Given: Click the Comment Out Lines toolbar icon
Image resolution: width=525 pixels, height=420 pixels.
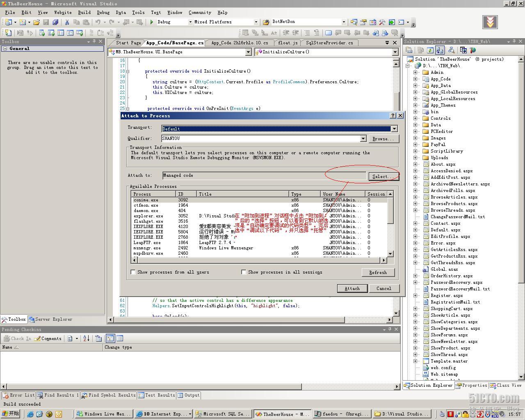Looking at the screenshot, I should [307, 32].
